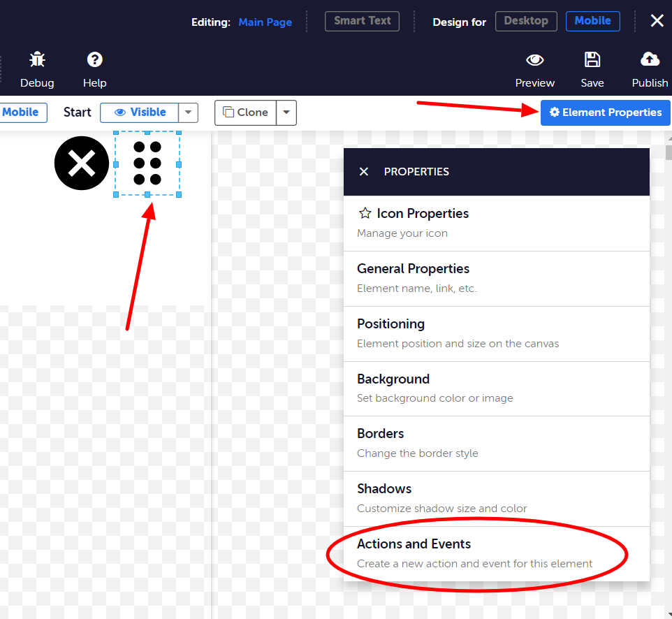Open the Help menu
The height and width of the screenshot is (619, 672).
[x=95, y=69]
